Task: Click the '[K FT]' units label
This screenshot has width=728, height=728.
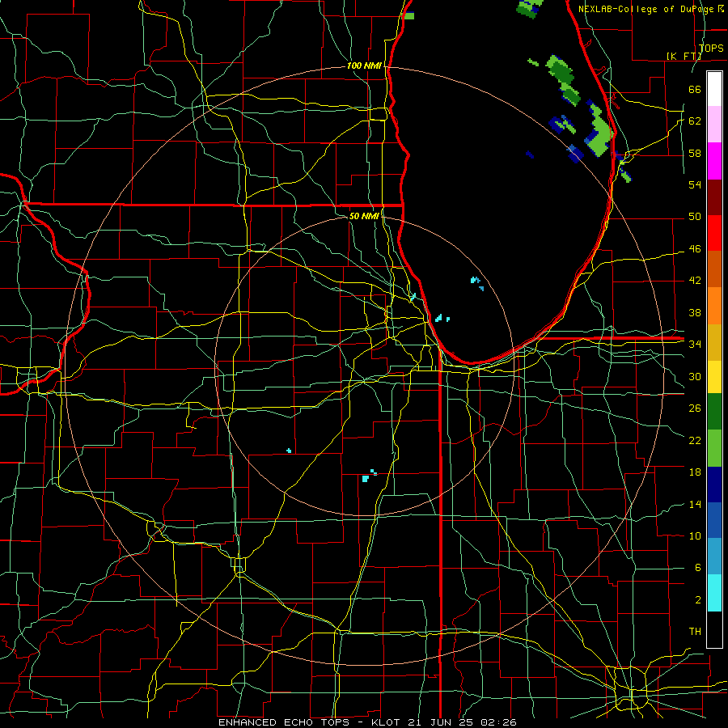Action: pos(684,56)
